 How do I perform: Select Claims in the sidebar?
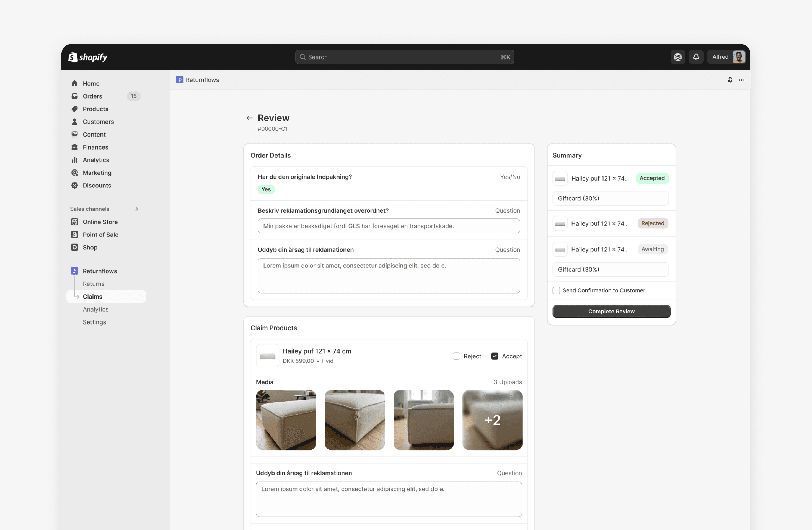tap(106, 297)
